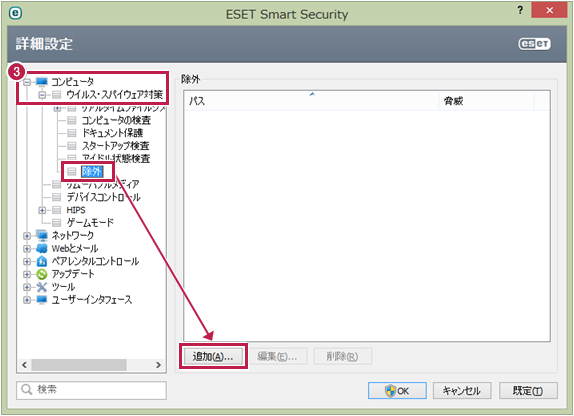Select the 除外 tree item
The height and width of the screenshot is (416, 574).
tap(92, 171)
